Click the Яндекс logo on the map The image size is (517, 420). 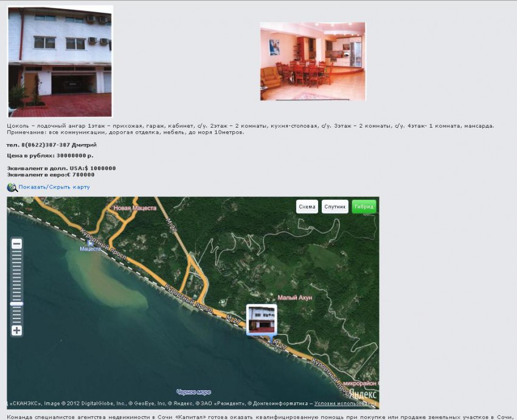click(363, 394)
